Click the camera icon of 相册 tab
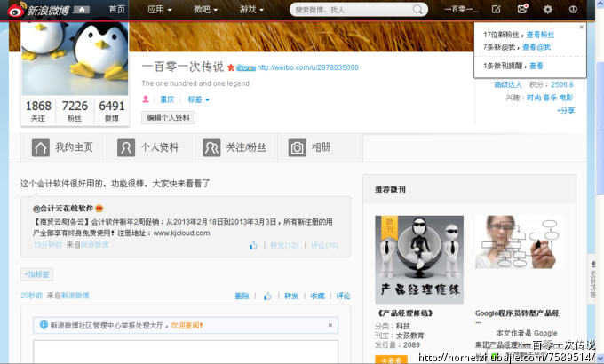The height and width of the screenshot is (364, 604). coord(297,147)
